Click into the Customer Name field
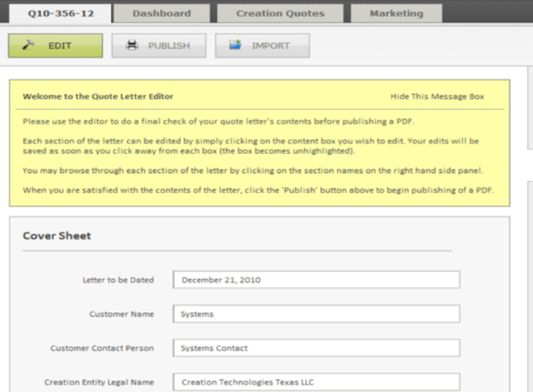The height and width of the screenshot is (392, 533). point(317,314)
